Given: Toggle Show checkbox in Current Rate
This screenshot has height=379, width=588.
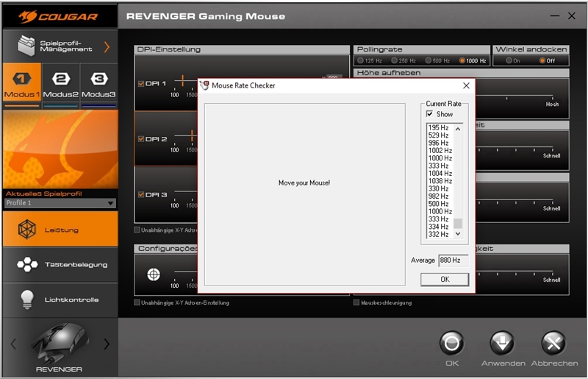Looking at the screenshot, I should 430,114.
